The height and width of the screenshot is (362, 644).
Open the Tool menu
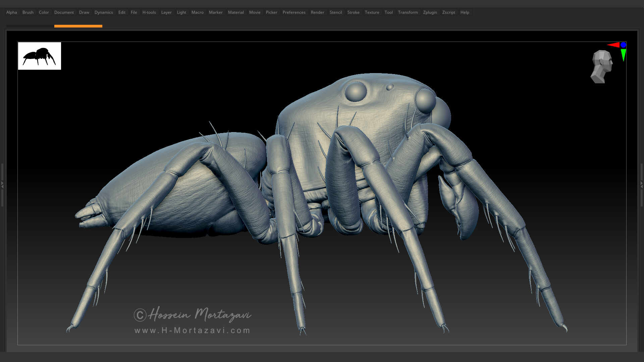(x=389, y=12)
